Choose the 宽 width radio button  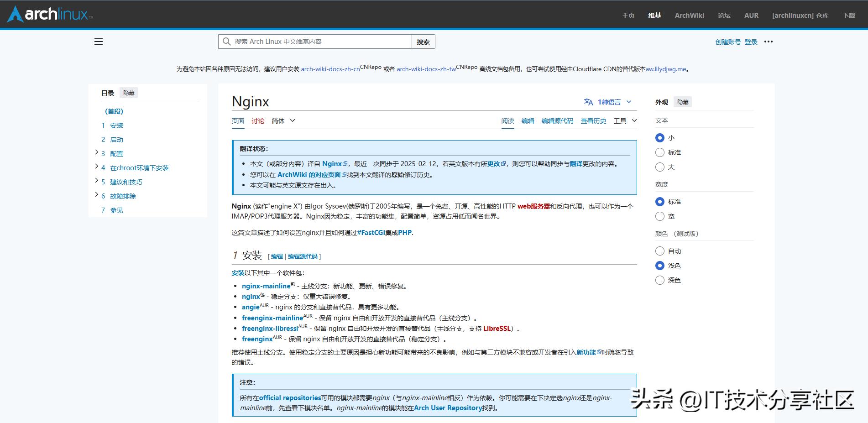tap(660, 216)
